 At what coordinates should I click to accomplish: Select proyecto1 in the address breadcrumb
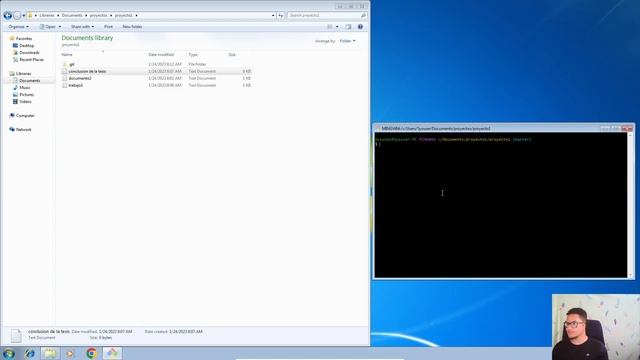pos(124,15)
